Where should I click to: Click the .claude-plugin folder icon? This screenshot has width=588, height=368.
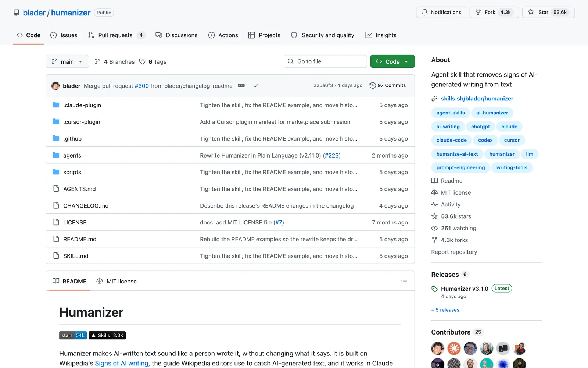[x=56, y=105]
